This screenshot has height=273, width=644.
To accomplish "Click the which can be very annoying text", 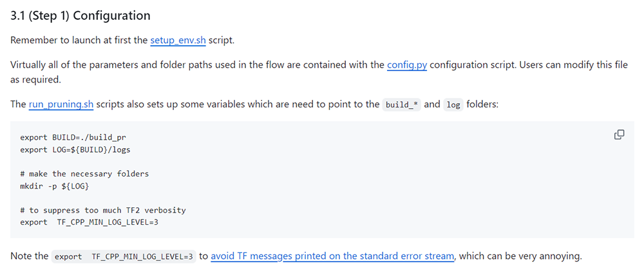I will (x=520, y=256).
